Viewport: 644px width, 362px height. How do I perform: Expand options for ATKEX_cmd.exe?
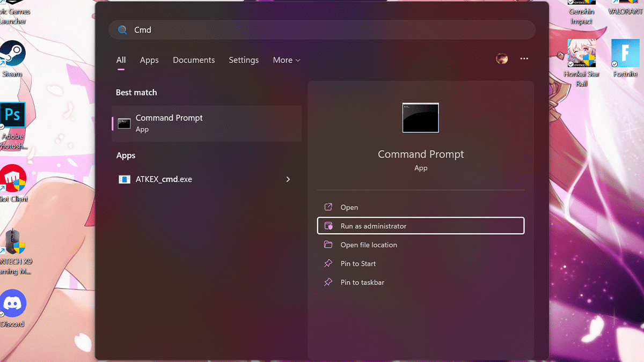[x=288, y=179]
